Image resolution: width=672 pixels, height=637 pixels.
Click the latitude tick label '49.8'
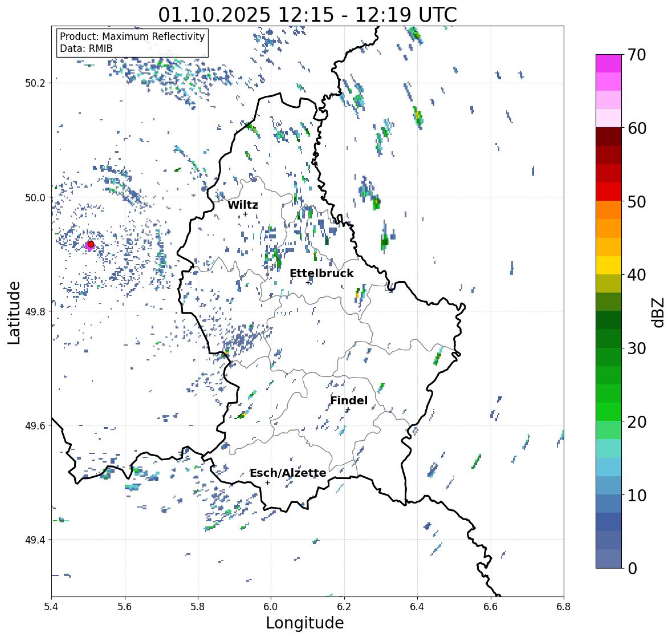(x=35, y=311)
